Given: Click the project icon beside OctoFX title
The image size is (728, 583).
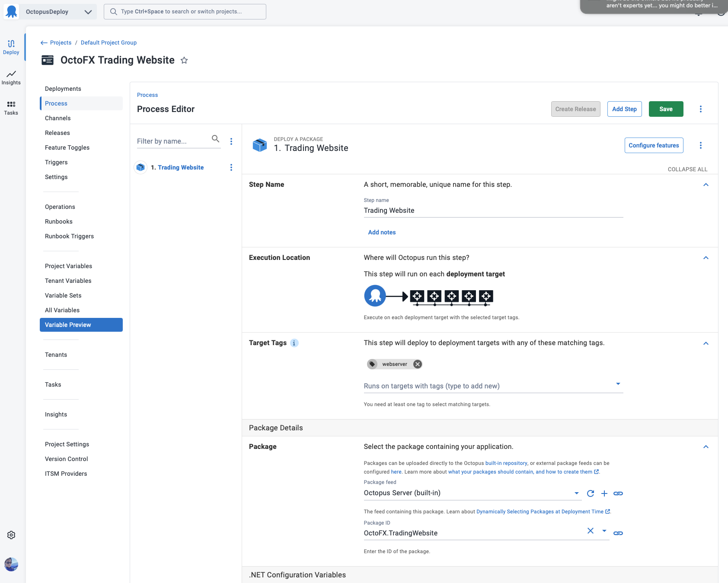Looking at the screenshot, I should click(48, 60).
